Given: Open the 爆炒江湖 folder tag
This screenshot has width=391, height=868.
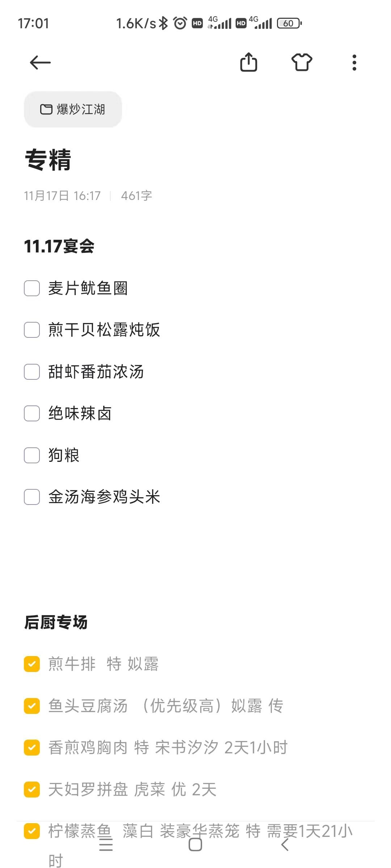Looking at the screenshot, I should tap(73, 109).
